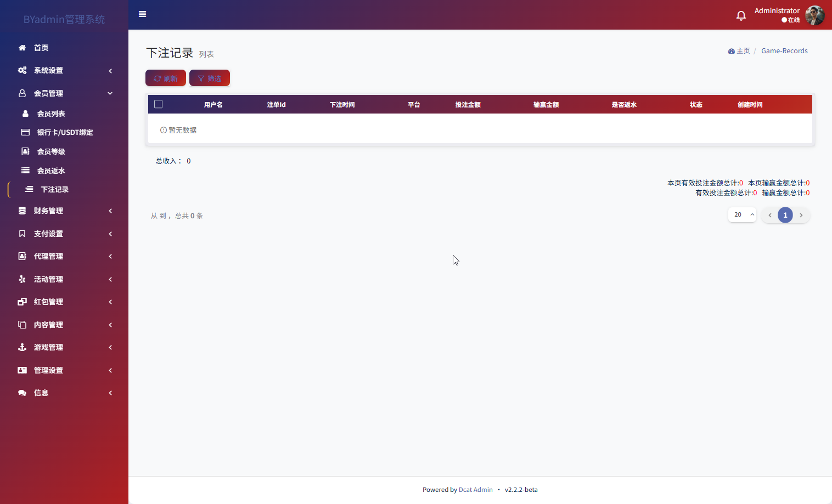Go to the 主页 breadcrumb link
This screenshot has height=504, width=832.
click(x=743, y=51)
